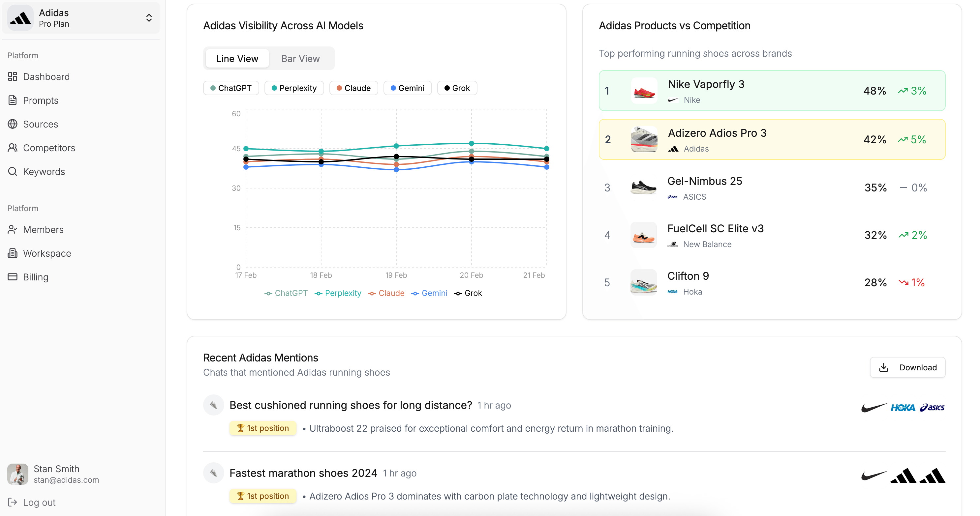This screenshot has height=516, width=980.
Task: Click shoe avatar beside Fastest marathon shoes prompt
Action: coord(213,473)
